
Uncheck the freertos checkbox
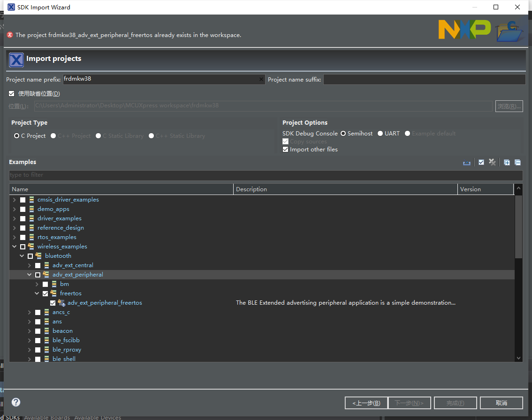point(45,293)
